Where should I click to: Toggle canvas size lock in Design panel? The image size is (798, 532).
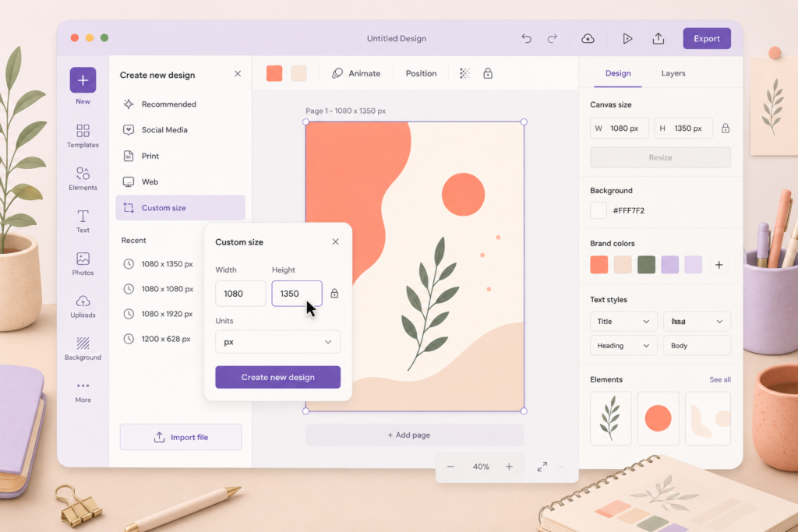[726, 129]
